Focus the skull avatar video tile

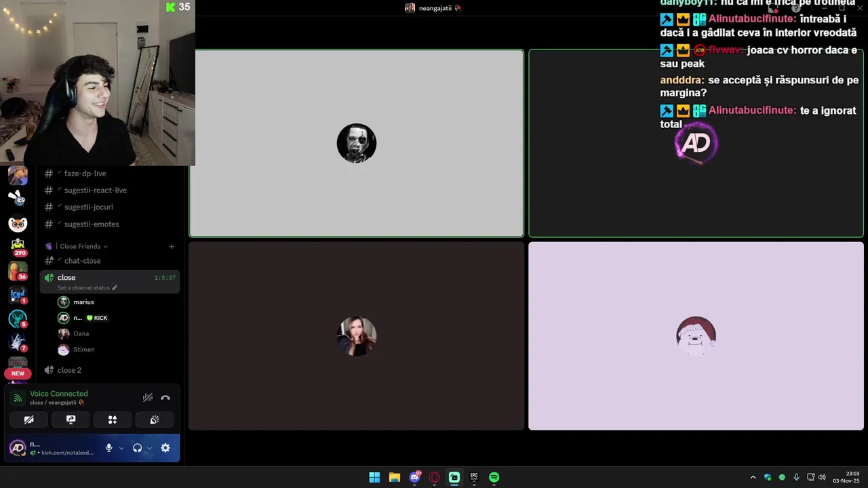[356, 143]
